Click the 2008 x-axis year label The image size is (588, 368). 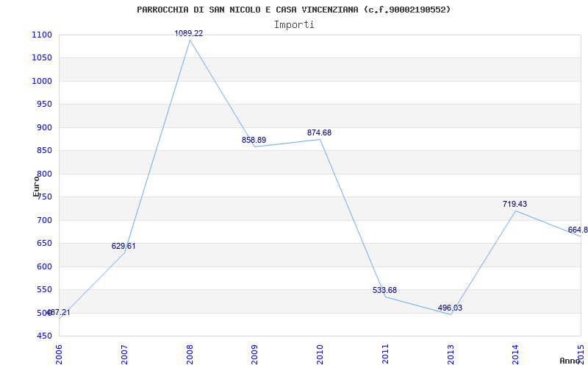tap(190, 355)
